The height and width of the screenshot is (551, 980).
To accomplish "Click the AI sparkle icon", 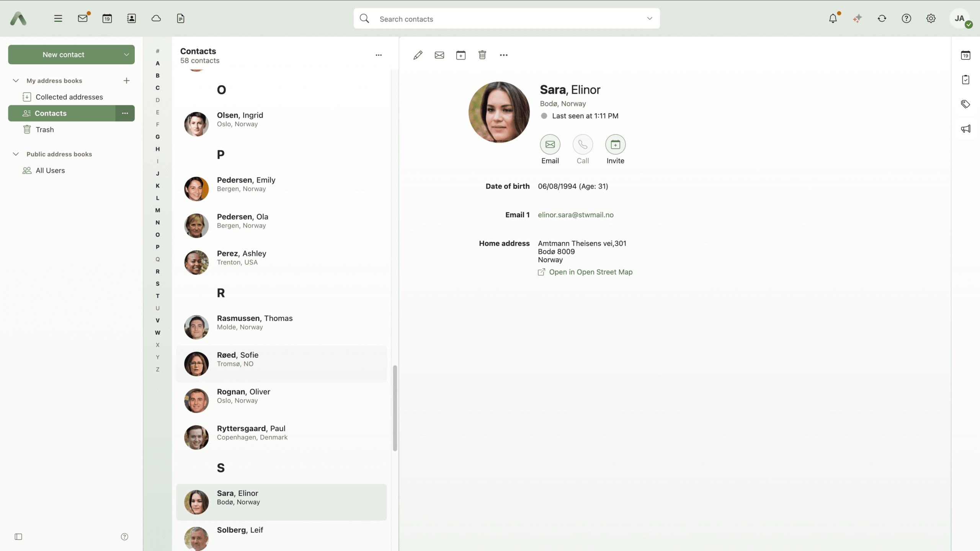I will point(857,18).
